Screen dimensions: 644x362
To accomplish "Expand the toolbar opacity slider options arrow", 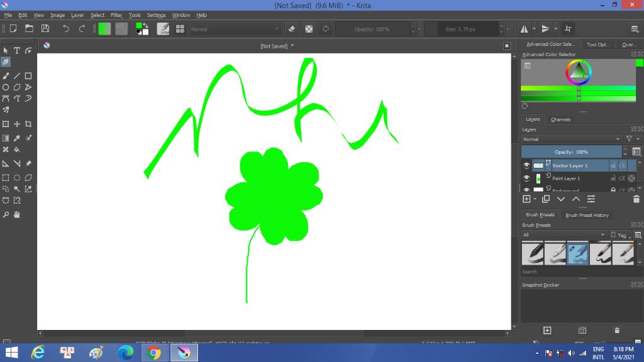I will pyautogui.click(x=419, y=29).
